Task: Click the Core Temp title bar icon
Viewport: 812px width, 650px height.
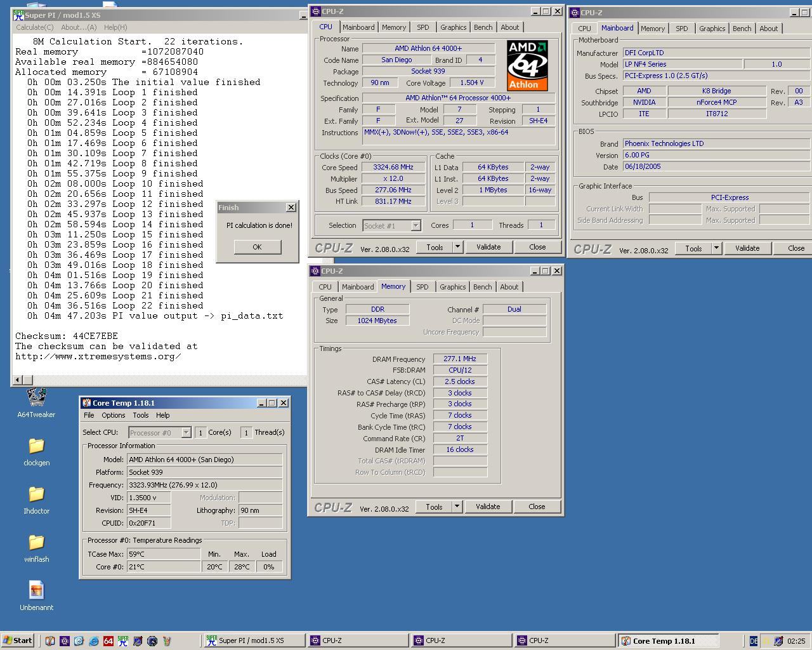Action: [x=86, y=403]
